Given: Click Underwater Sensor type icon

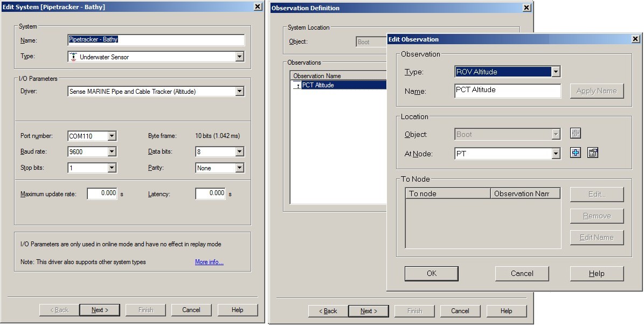Looking at the screenshot, I should coord(73,57).
